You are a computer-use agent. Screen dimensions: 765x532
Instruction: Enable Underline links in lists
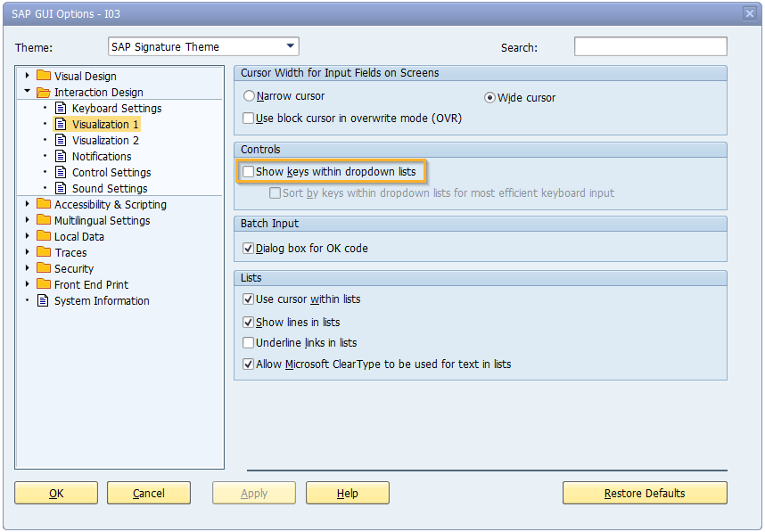[249, 343]
